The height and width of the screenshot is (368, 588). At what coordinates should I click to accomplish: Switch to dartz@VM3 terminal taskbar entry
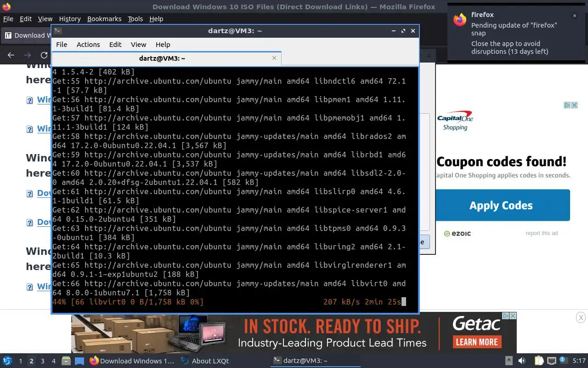click(315, 361)
